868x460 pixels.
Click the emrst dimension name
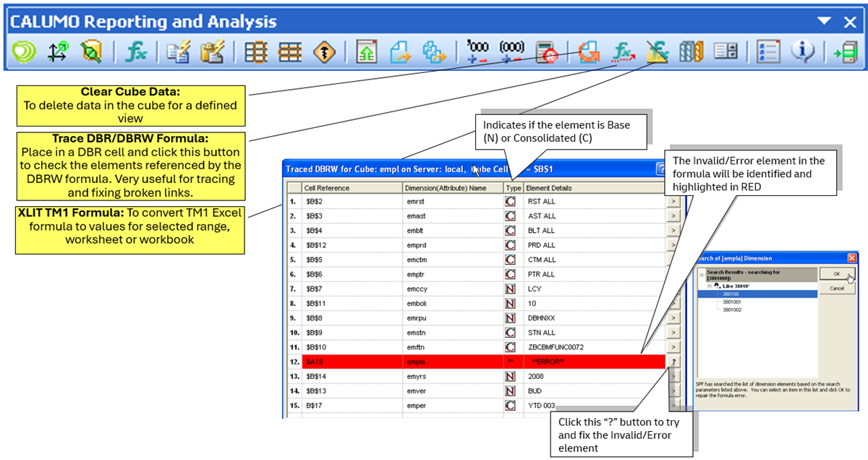tap(417, 201)
